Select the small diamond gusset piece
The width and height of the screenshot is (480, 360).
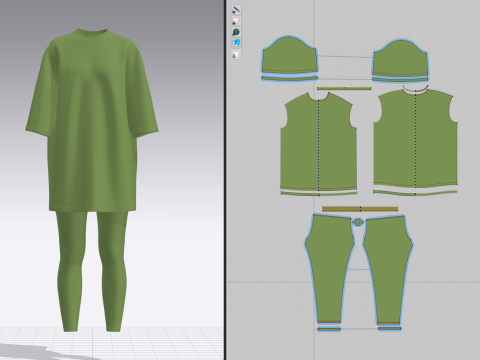click(x=358, y=222)
